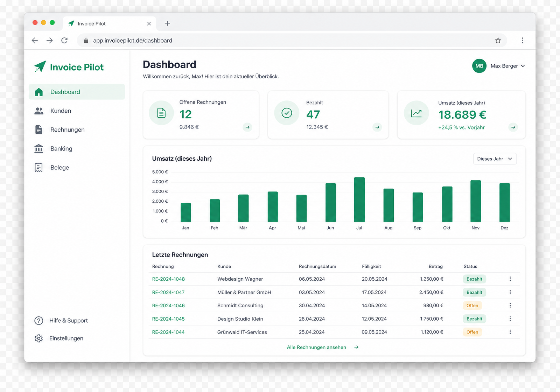Click the Müller & Partner GmbH customer cell
The image size is (560, 392).
244,292
